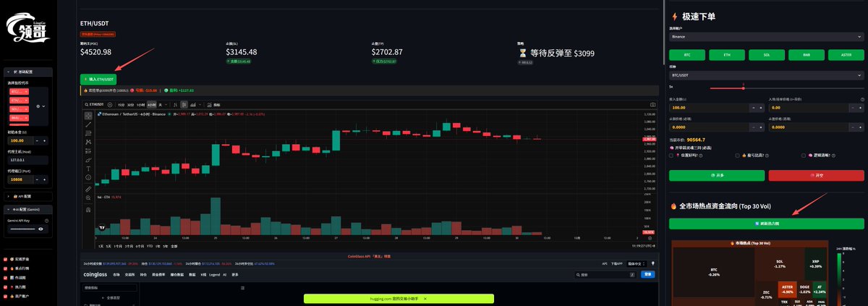Click the green 填入 ETH/USDT button
868x306 pixels.
coord(98,79)
